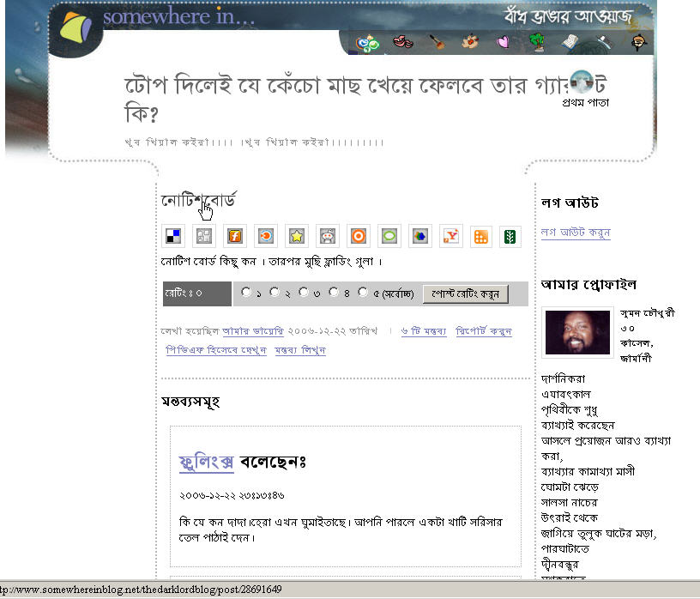
Task: Click the open book icon in header
Action: pos(570,42)
